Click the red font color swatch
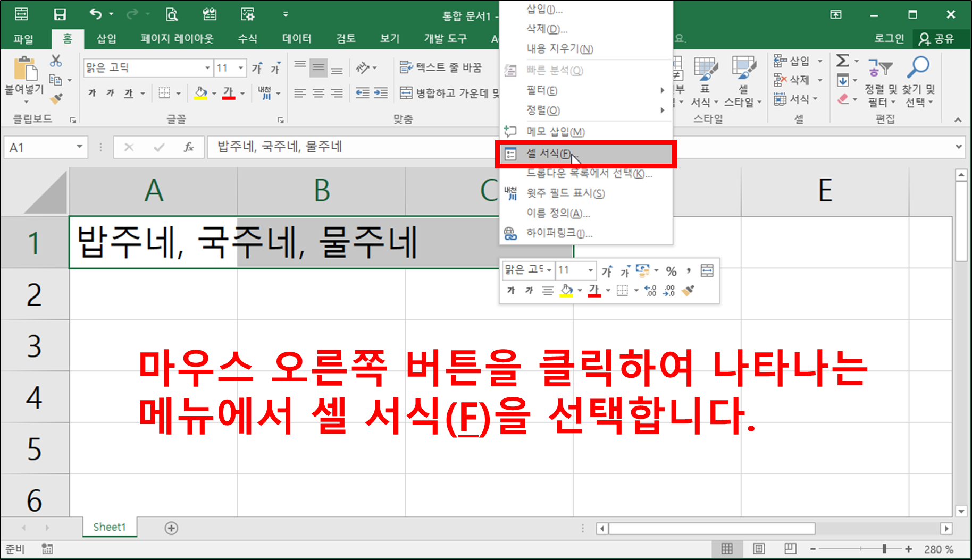The image size is (972, 560). point(229,97)
